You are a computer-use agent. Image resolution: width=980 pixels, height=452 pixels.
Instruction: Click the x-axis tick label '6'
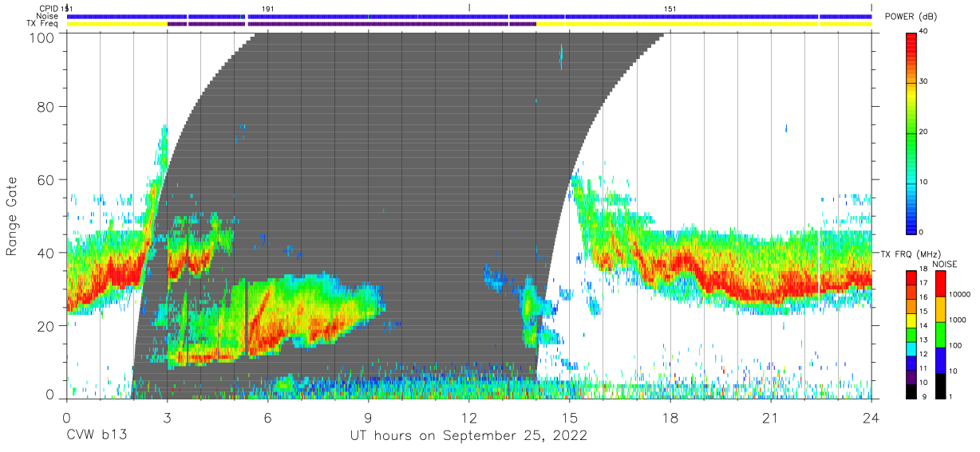click(267, 418)
